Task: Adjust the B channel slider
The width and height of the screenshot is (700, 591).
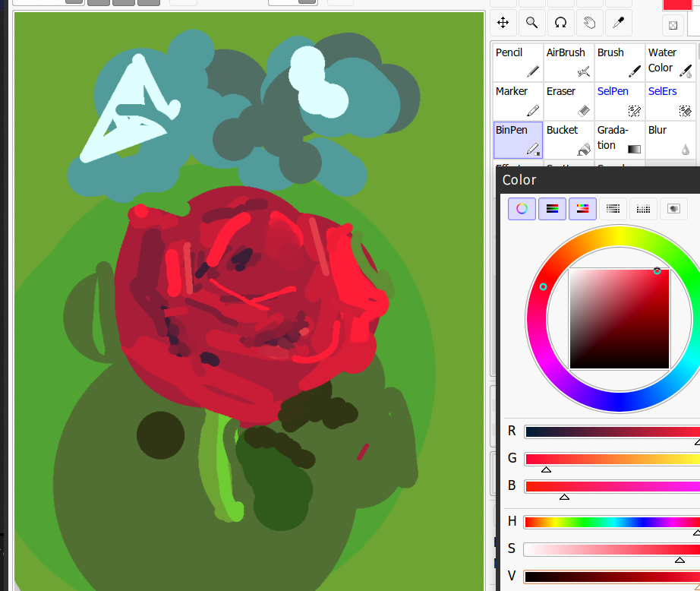Action: [x=613, y=486]
